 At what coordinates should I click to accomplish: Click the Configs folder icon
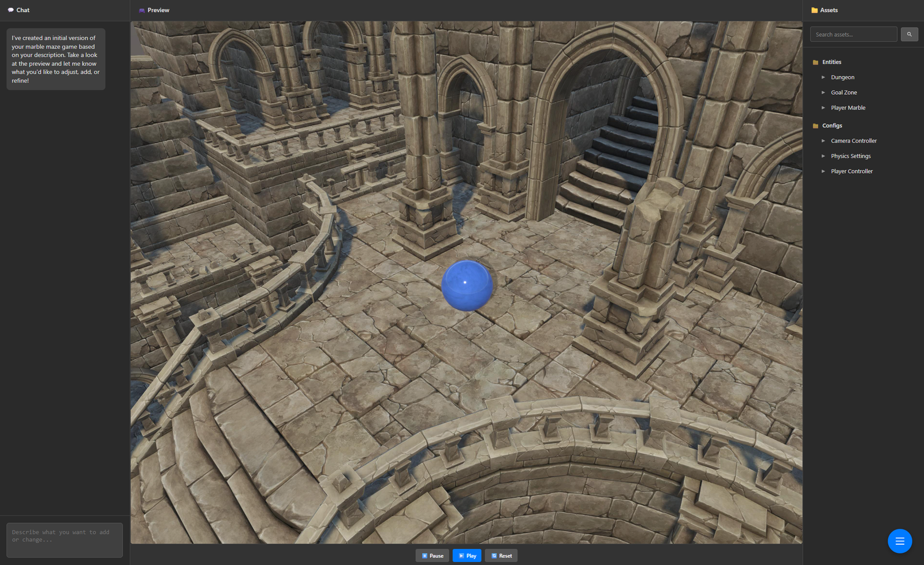click(x=815, y=126)
